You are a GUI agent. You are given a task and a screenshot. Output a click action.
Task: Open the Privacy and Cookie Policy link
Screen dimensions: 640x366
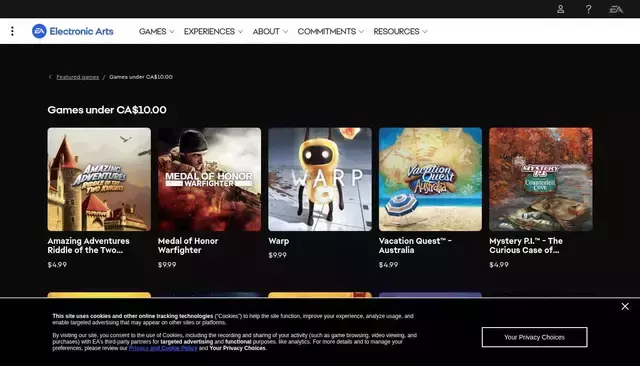163,348
